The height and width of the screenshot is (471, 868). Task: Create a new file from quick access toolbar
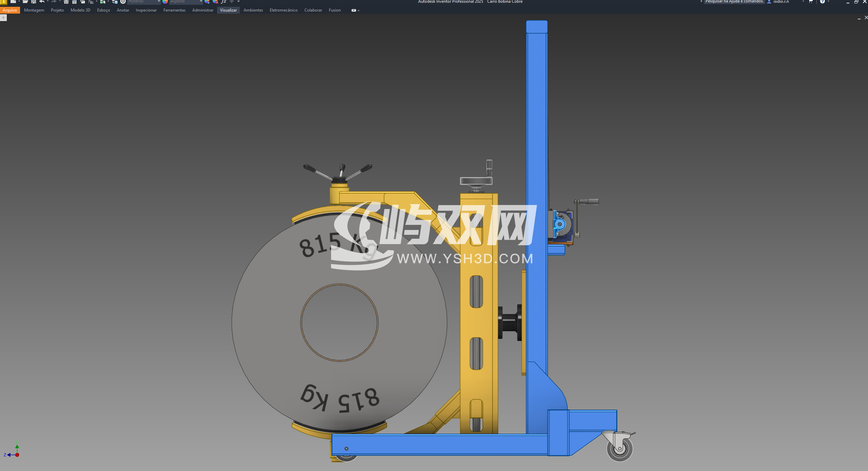[13, 2]
